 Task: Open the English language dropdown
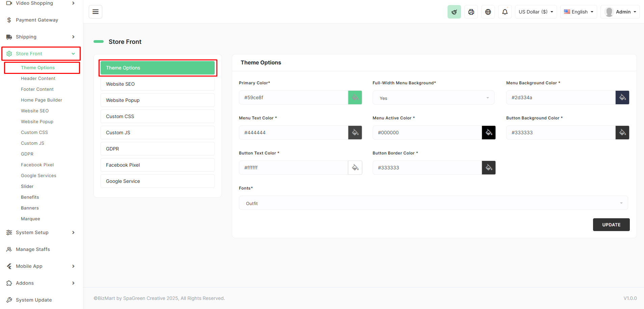[579, 12]
